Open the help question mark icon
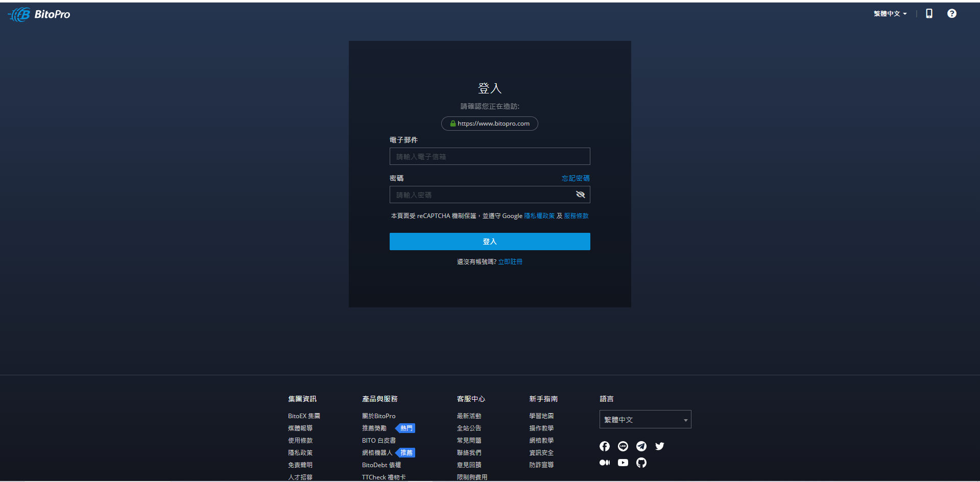 tap(952, 14)
